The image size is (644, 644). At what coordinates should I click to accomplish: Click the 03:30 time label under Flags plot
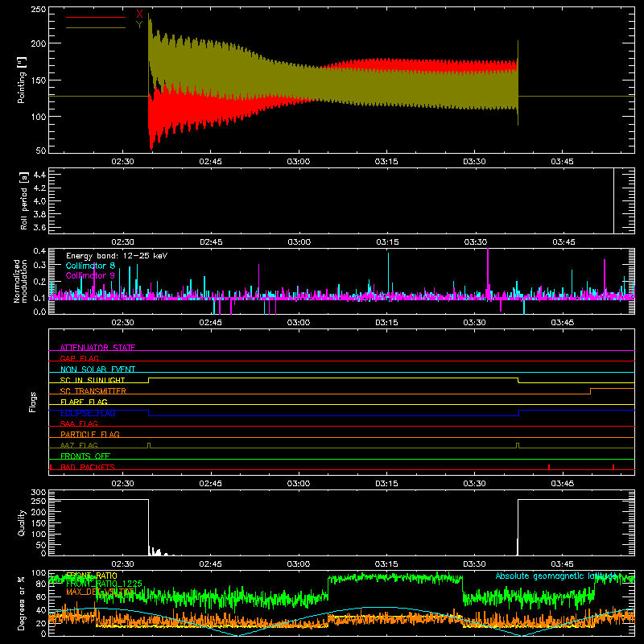(475, 484)
